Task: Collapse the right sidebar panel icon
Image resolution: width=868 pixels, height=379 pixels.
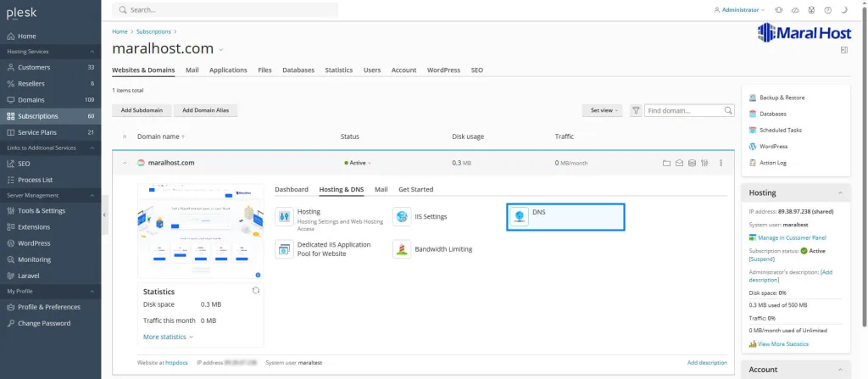Action: (844, 50)
